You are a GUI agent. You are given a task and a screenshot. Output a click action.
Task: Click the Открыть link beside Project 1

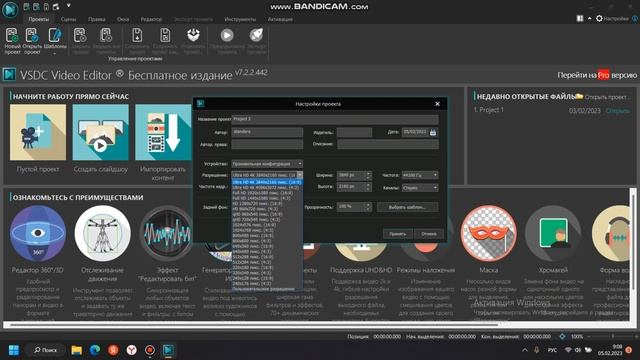pos(618,111)
